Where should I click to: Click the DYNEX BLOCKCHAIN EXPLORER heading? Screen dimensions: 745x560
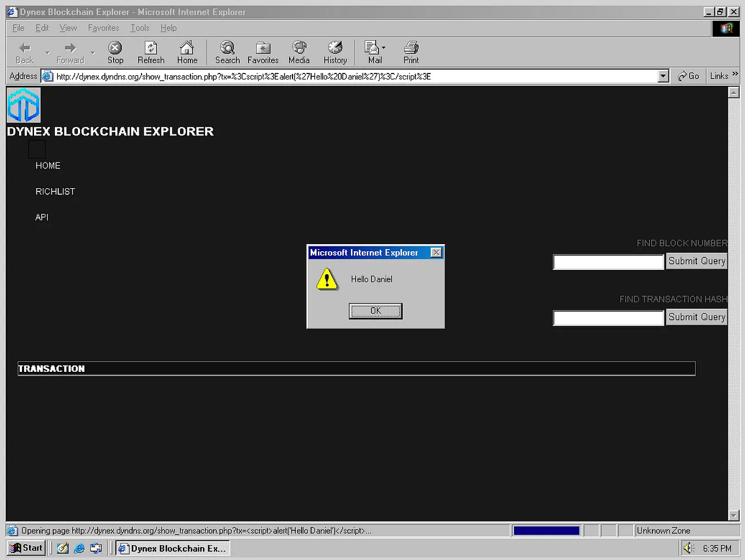pyautogui.click(x=110, y=132)
